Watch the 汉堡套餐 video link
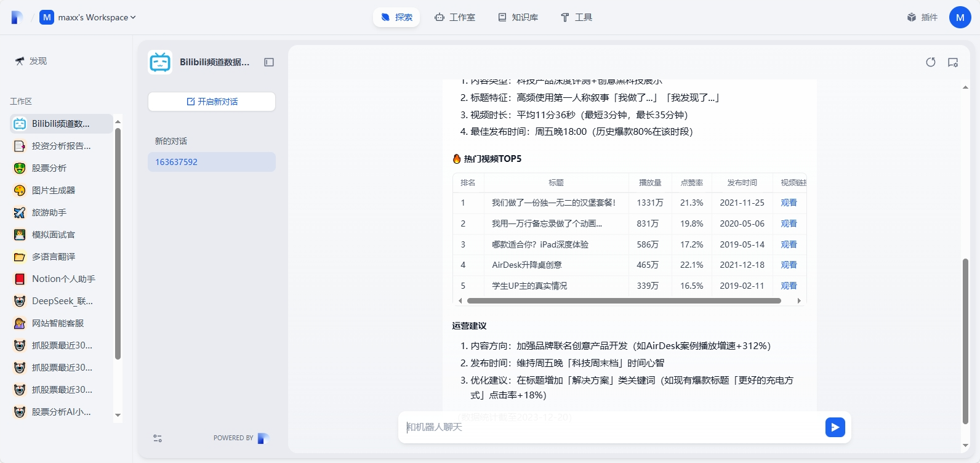This screenshot has width=980, height=463. click(789, 203)
